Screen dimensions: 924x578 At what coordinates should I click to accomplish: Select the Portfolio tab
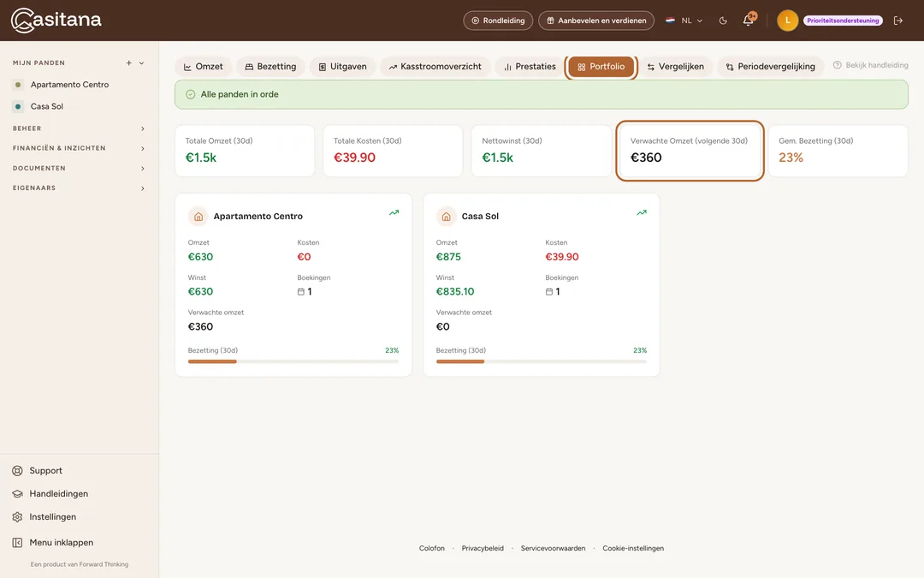[x=601, y=67]
